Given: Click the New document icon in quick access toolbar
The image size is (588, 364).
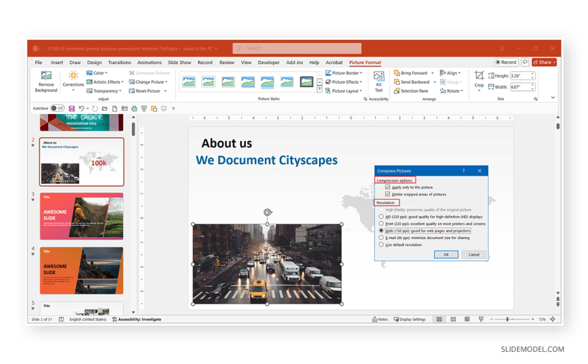Looking at the screenshot, I should pos(114,109).
